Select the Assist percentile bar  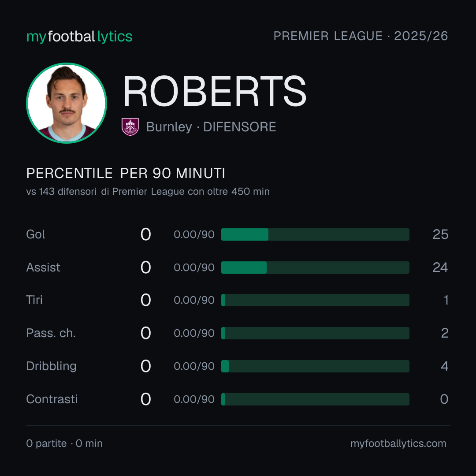315,268
